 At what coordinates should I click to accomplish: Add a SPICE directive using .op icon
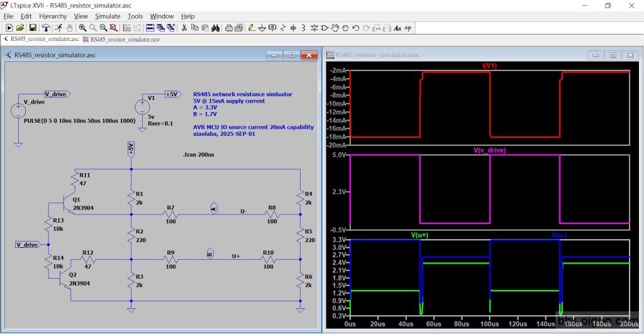pos(408,28)
